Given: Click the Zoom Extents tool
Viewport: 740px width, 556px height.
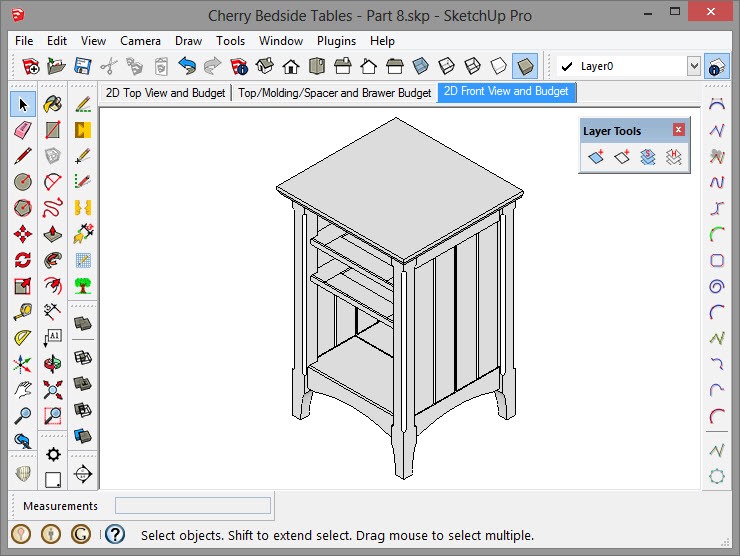Looking at the screenshot, I should (x=53, y=390).
